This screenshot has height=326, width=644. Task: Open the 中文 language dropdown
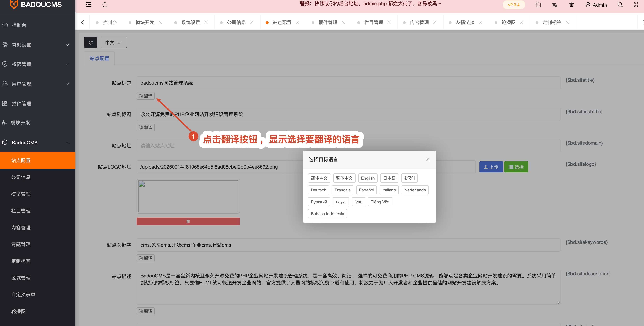pos(114,42)
